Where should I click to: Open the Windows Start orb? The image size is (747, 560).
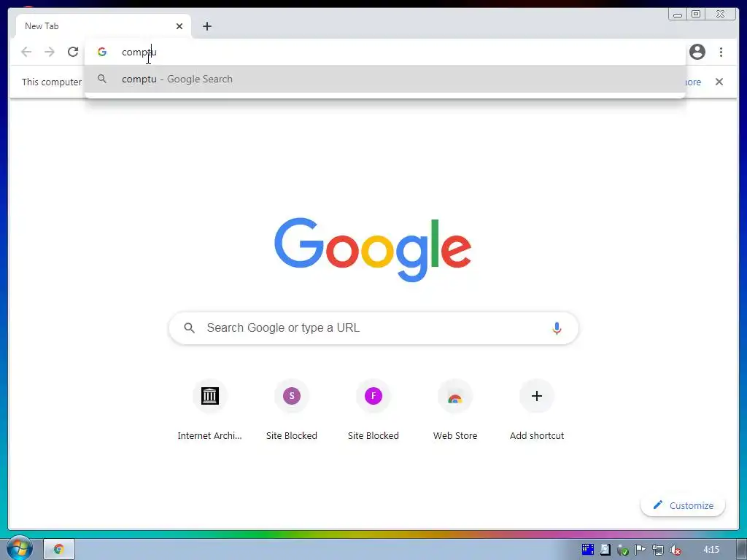[x=19, y=548]
